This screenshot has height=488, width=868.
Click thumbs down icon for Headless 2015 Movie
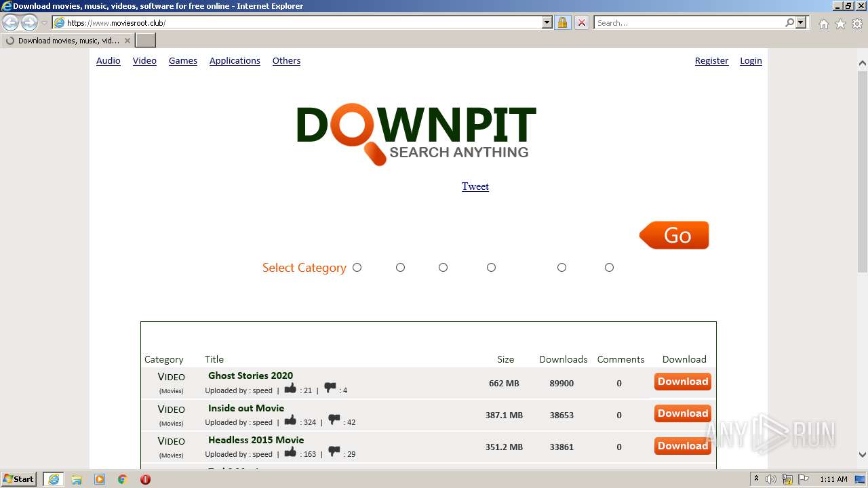click(334, 452)
